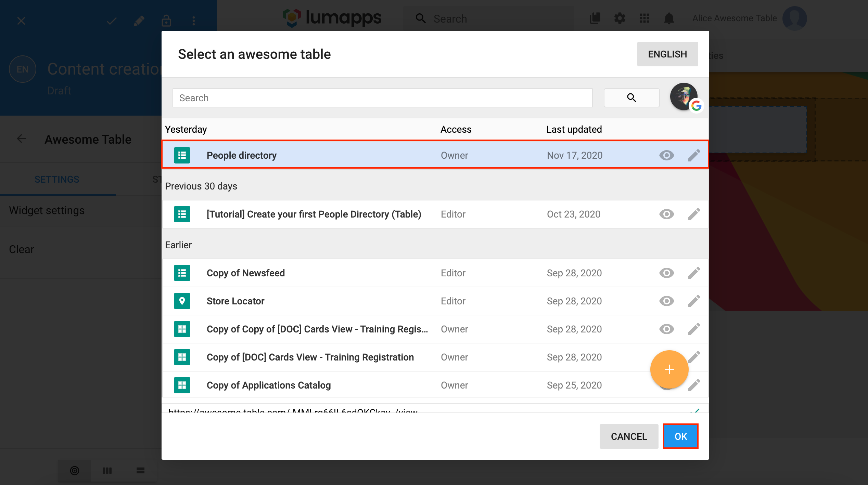Go back with the arrow beside Awesome Table

21,139
